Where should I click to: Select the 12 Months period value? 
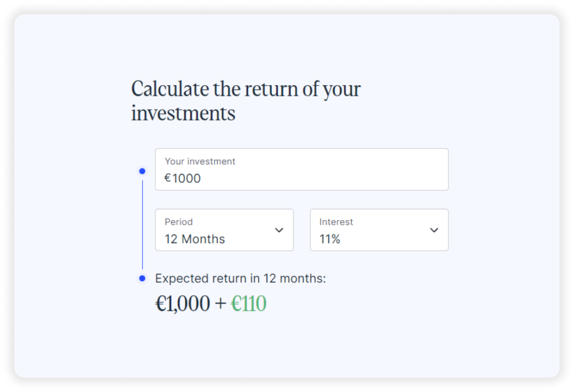(194, 239)
